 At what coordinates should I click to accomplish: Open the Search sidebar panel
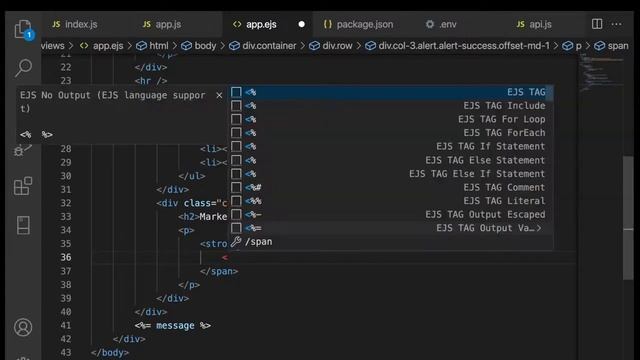click(23, 67)
